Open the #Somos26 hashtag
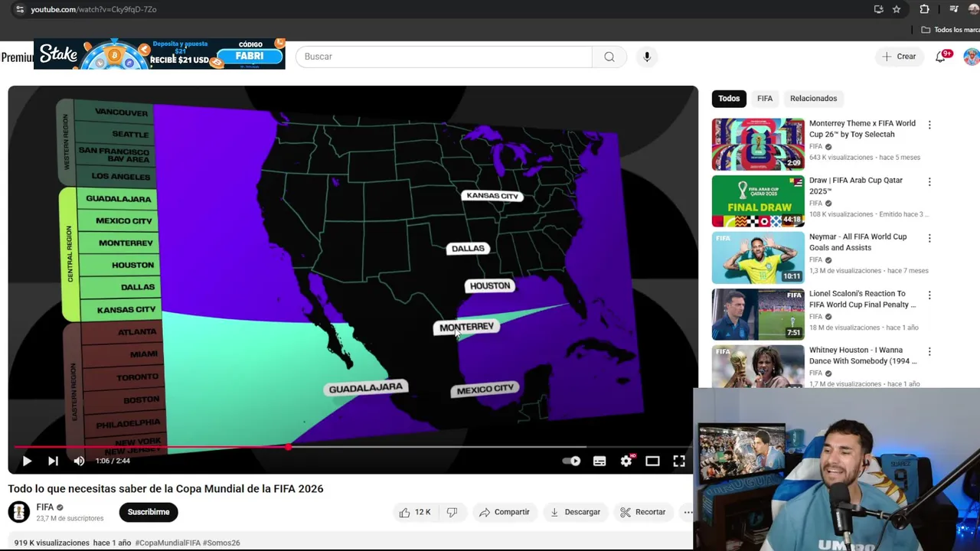This screenshot has height=551, width=980. tap(221, 543)
